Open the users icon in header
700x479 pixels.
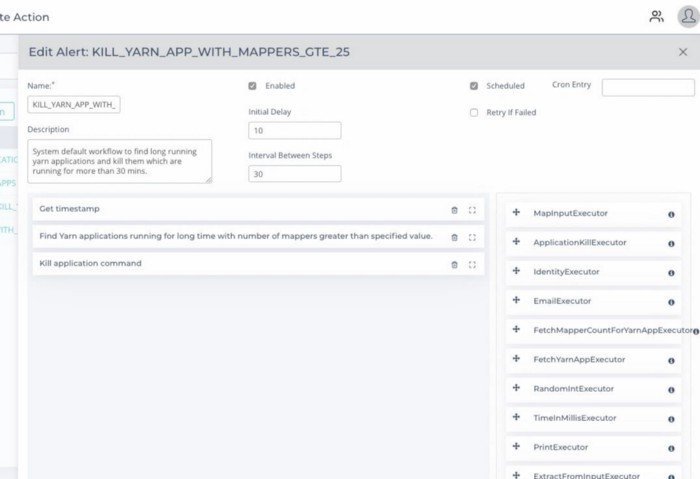656,17
